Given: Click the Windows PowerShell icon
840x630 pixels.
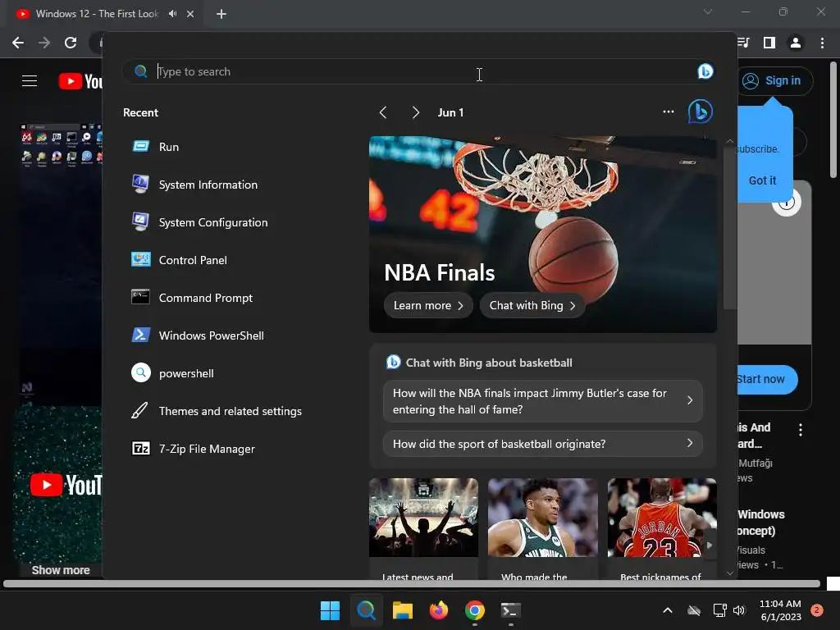Looking at the screenshot, I should click(x=141, y=335).
